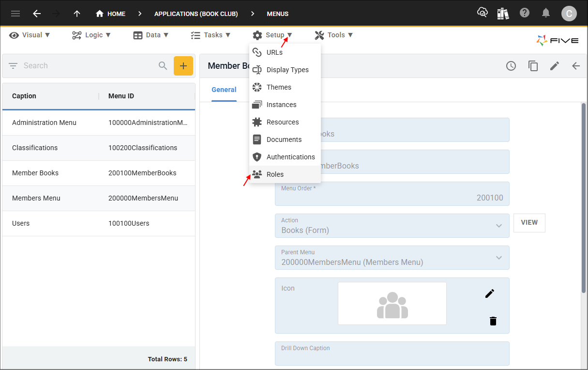
Task: Edit the icon with pencil
Action: [490, 293]
